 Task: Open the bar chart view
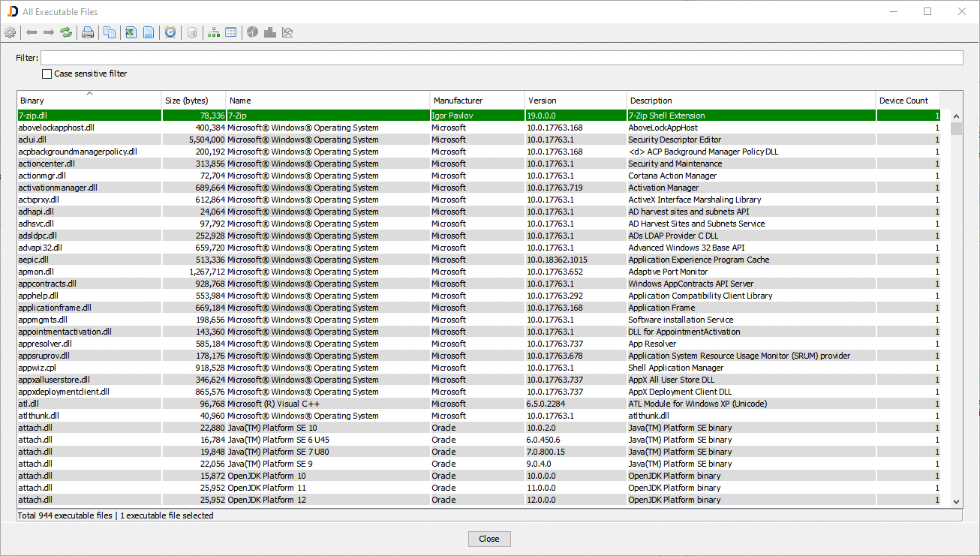tap(270, 32)
